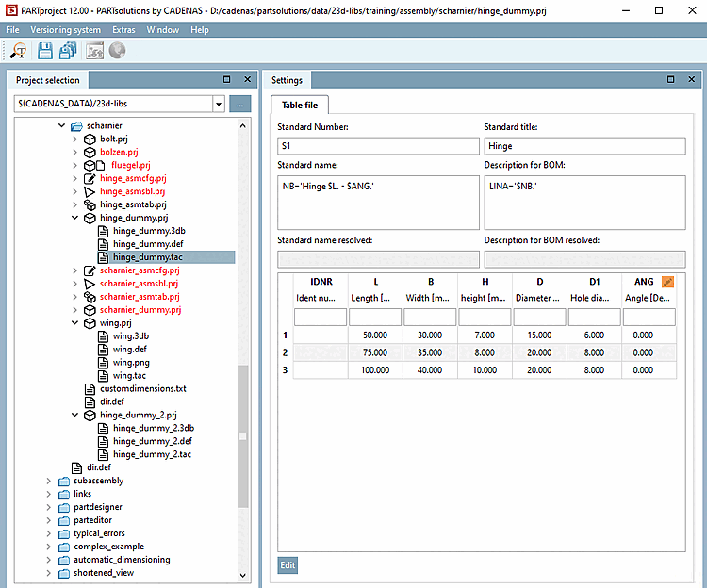
Task: Collapse the scharnier folder
Action: pyautogui.click(x=62, y=125)
